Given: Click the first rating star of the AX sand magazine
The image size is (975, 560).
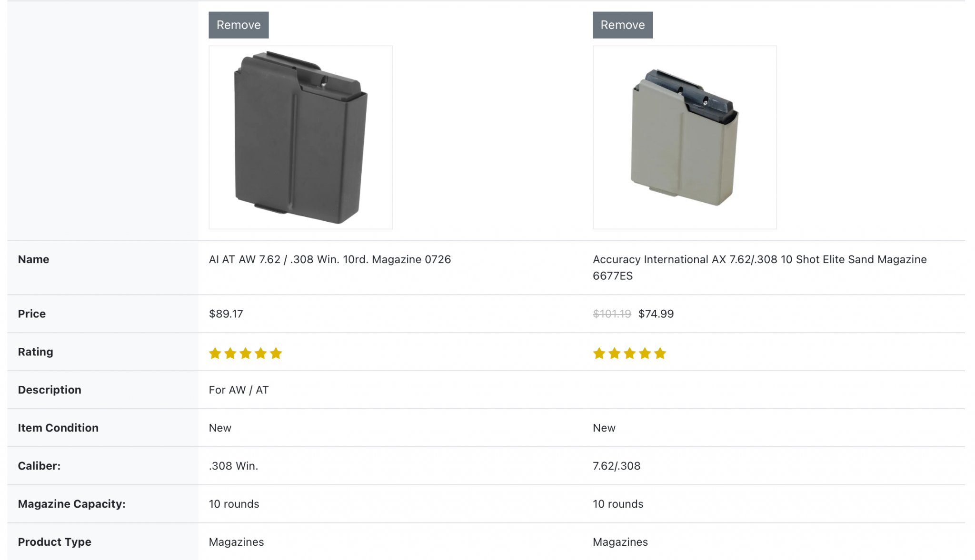Looking at the screenshot, I should point(599,353).
